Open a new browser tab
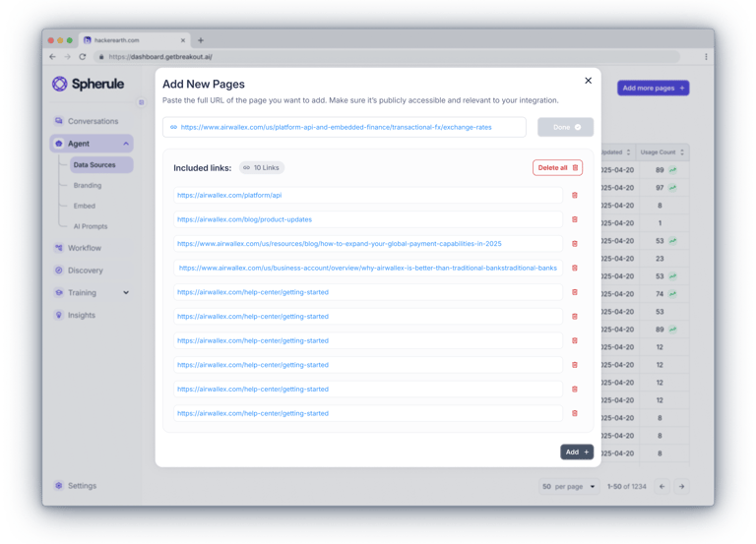 pos(201,40)
